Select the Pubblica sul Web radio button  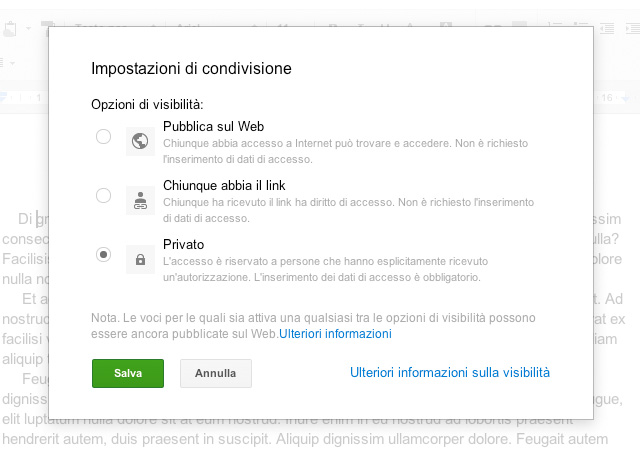(103, 137)
